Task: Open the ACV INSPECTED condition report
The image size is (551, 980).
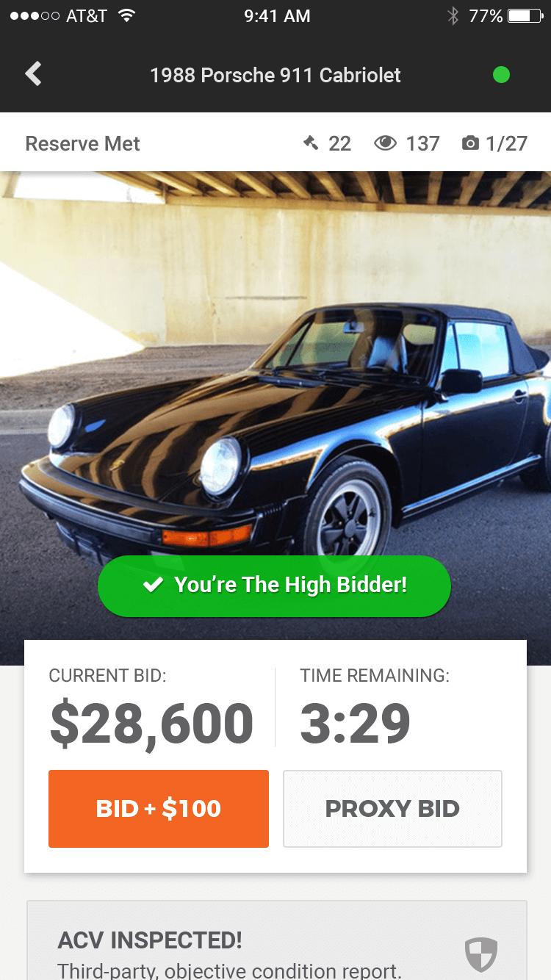Action: click(277, 940)
